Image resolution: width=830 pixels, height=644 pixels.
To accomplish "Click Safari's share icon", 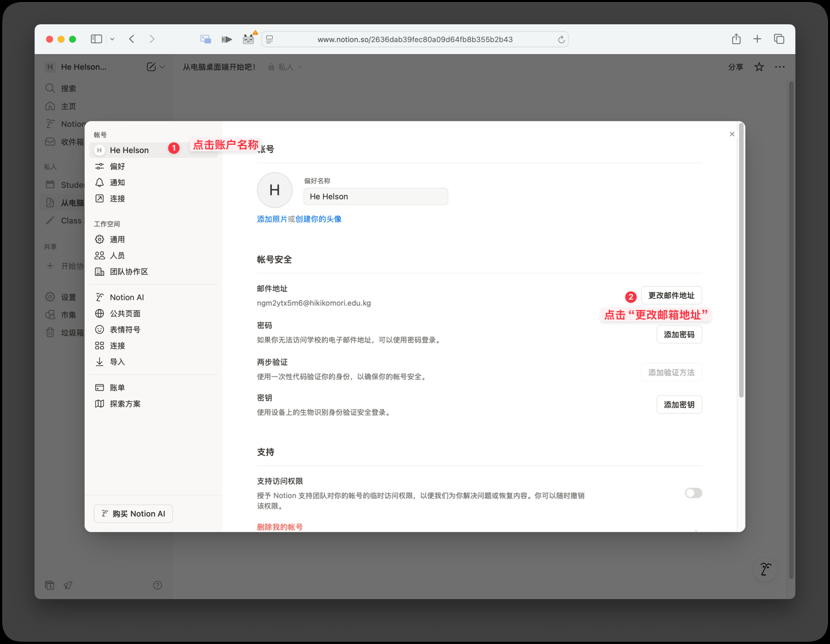I will [736, 39].
